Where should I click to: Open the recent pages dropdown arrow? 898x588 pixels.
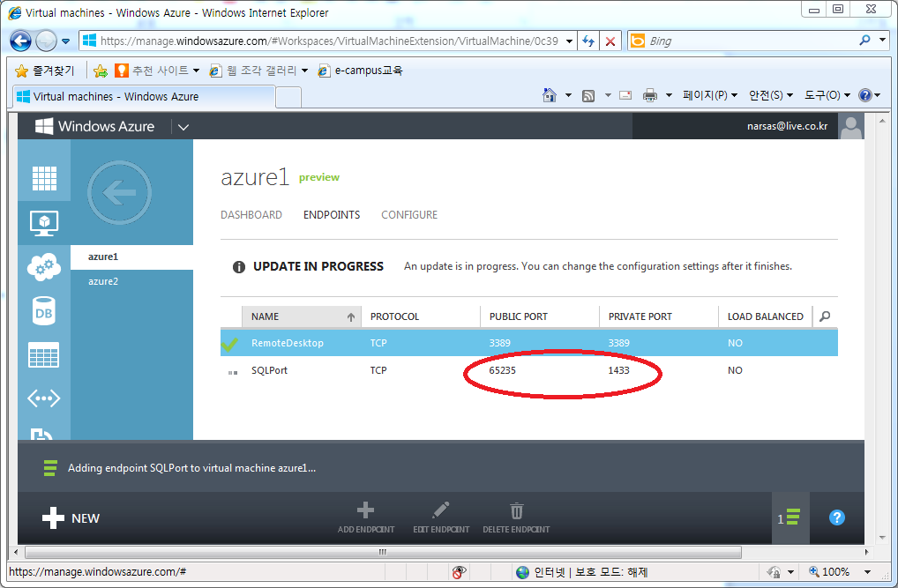65,41
